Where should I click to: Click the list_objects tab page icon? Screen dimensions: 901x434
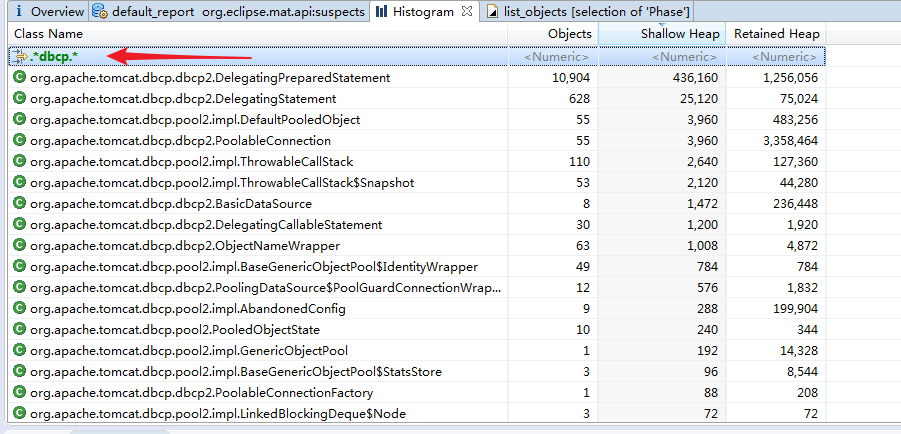click(x=492, y=11)
